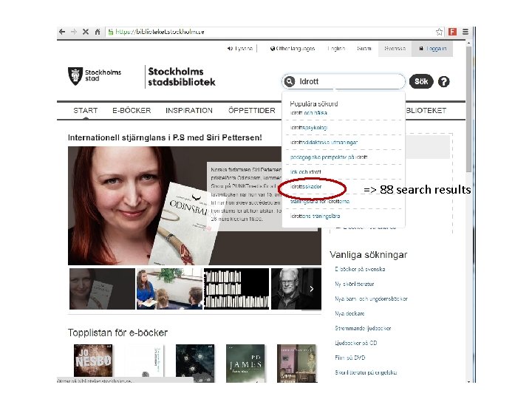Open E-böcker på svenska search
The height and width of the screenshot is (399, 532).
tap(360, 270)
